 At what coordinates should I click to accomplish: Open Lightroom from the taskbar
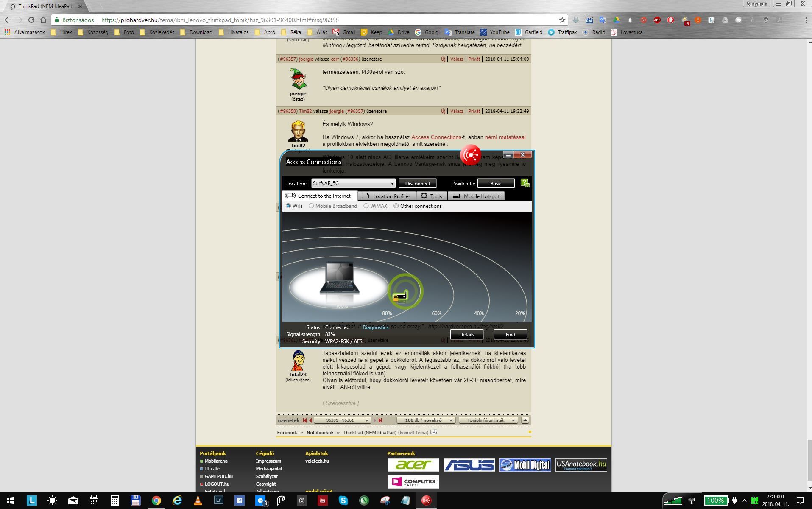pyautogui.click(x=218, y=501)
